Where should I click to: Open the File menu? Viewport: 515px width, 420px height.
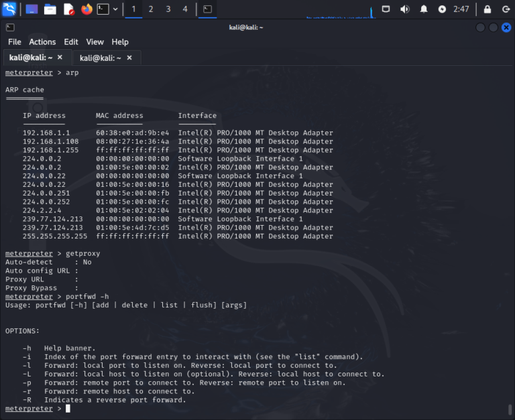click(15, 42)
